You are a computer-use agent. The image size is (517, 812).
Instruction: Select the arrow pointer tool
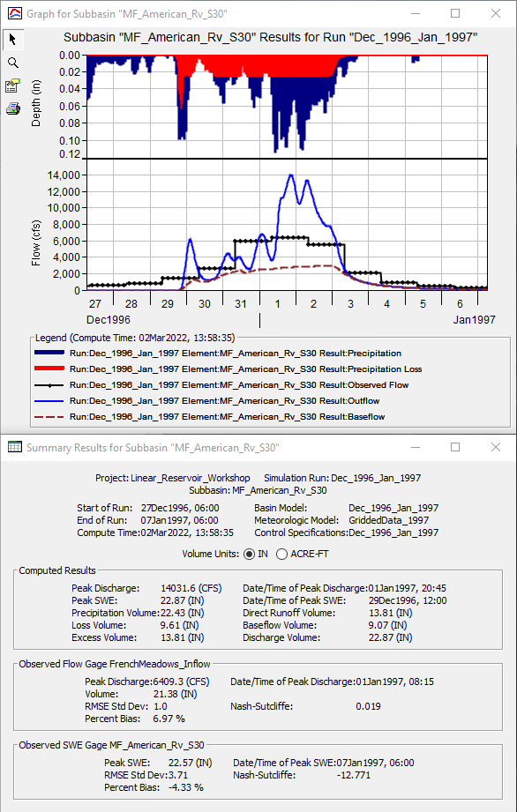[13, 40]
